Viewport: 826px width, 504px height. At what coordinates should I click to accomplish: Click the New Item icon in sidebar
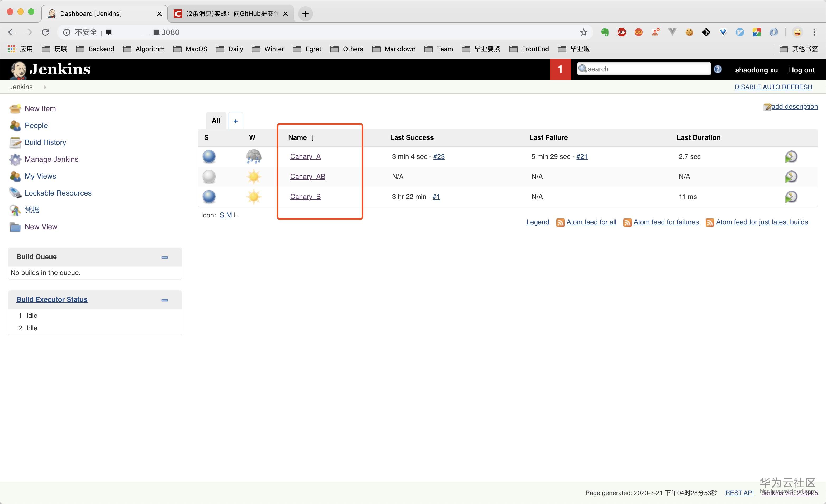(15, 108)
